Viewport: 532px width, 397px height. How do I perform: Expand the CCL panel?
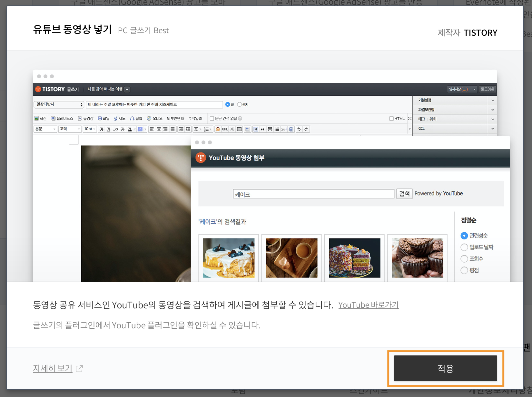pyautogui.click(x=455, y=129)
